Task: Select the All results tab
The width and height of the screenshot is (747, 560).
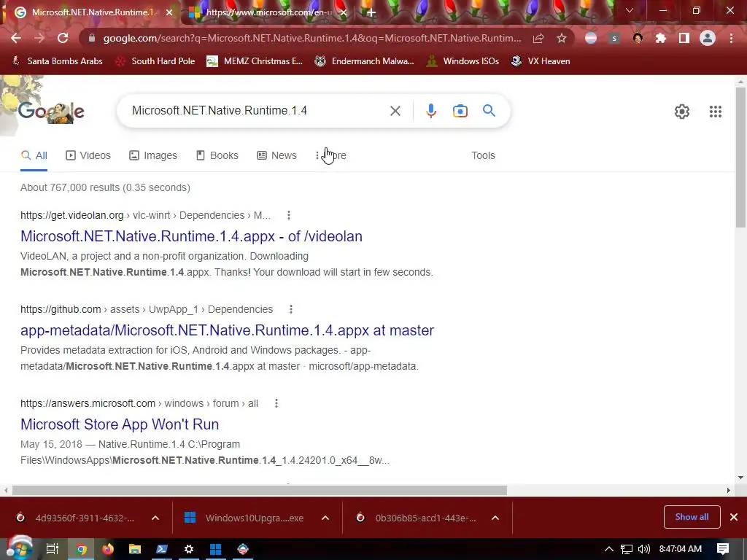Action: coord(34,156)
